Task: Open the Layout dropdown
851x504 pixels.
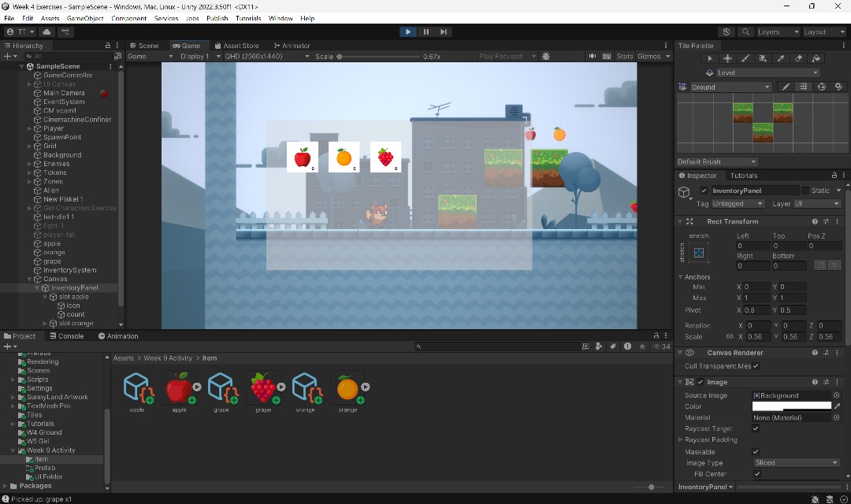Action: [x=824, y=32]
